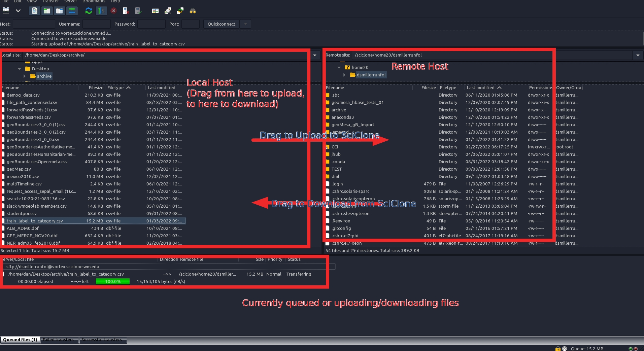The height and width of the screenshot is (351, 644).
Task: Open the Quickconnect history dropdown arrow
Action: pos(245,24)
